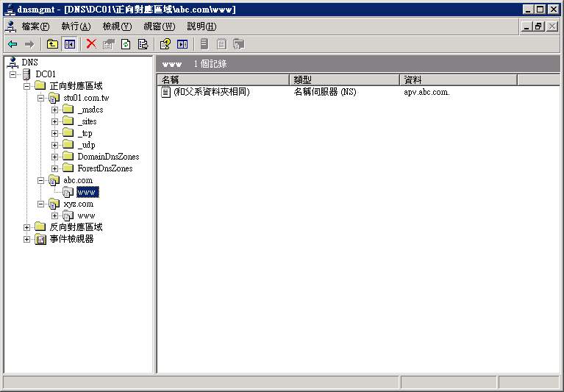The image size is (564, 392).
Task: Open the 執行(A) menu
Action: point(76,26)
